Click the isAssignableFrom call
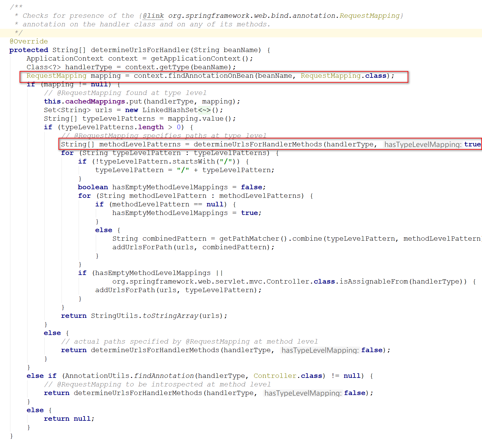 click(x=373, y=281)
